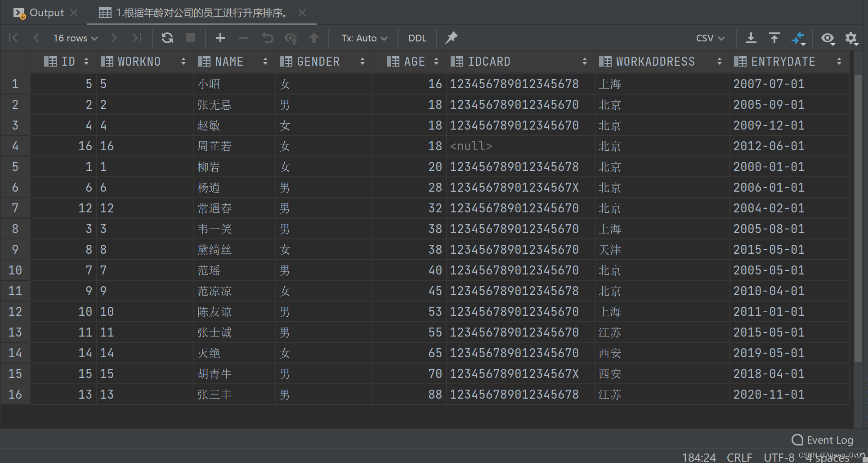Screen dimensions: 868x463
Task: Go to first page of results
Action: [x=13, y=38]
